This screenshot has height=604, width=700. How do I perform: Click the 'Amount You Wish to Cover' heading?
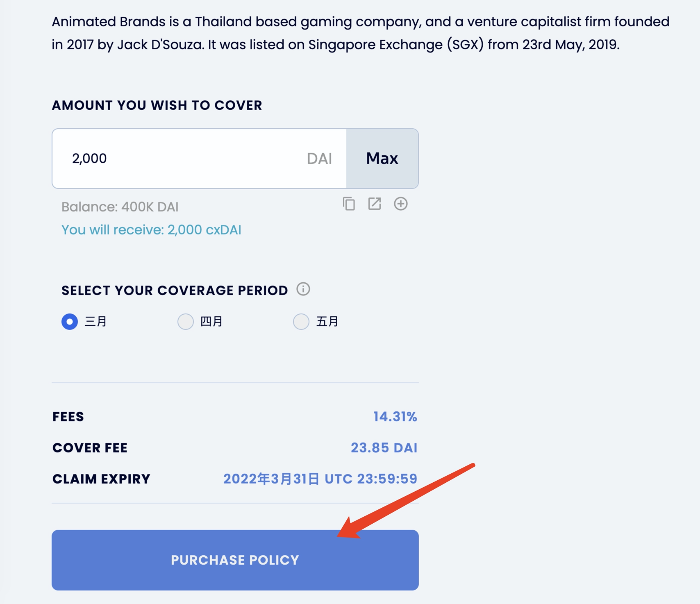click(x=157, y=105)
